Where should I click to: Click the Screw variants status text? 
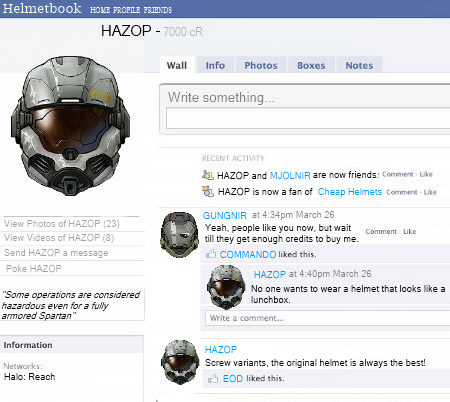click(315, 363)
